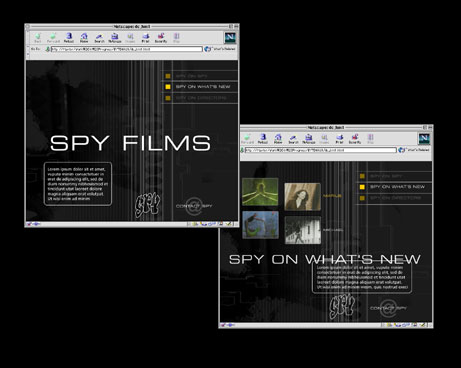
Task: Click the Netscape toolbar button in Spy Films window
Action: coord(115,37)
